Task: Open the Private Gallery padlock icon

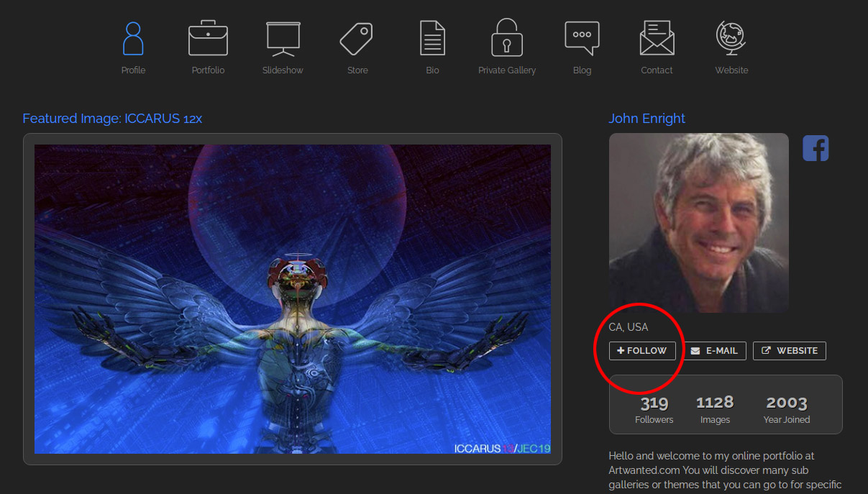Action: click(507, 39)
